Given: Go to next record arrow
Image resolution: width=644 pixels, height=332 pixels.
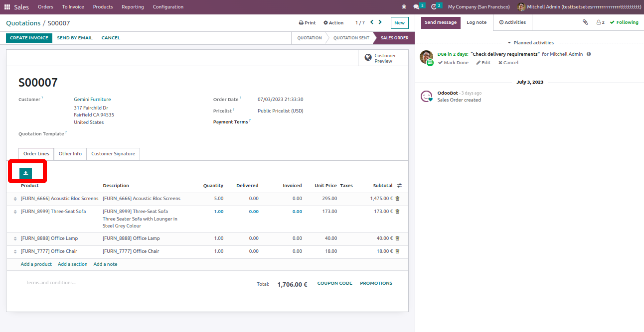Looking at the screenshot, I should click(380, 22).
